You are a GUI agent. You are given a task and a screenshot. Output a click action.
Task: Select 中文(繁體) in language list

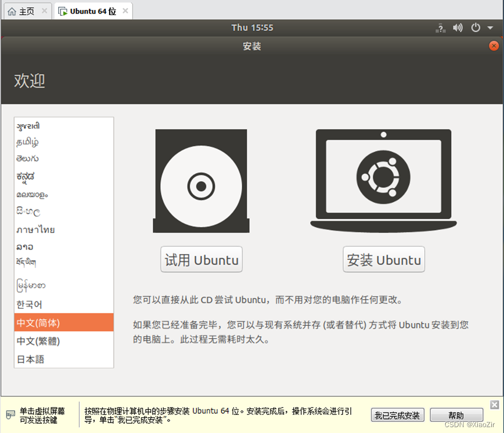tap(64, 341)
